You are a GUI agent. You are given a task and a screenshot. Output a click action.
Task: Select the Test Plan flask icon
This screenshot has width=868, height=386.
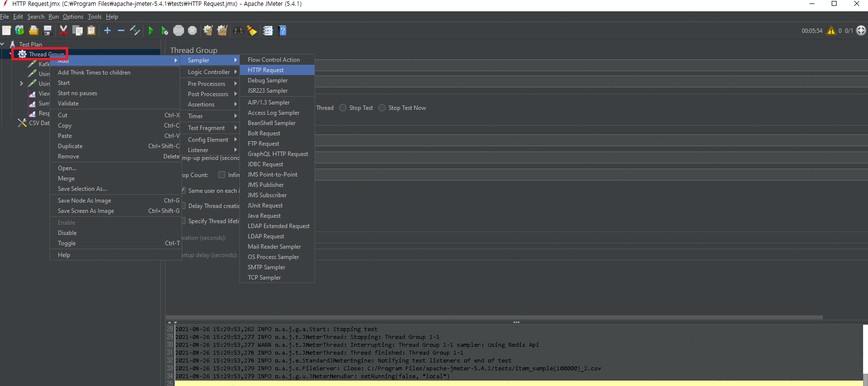13,44
